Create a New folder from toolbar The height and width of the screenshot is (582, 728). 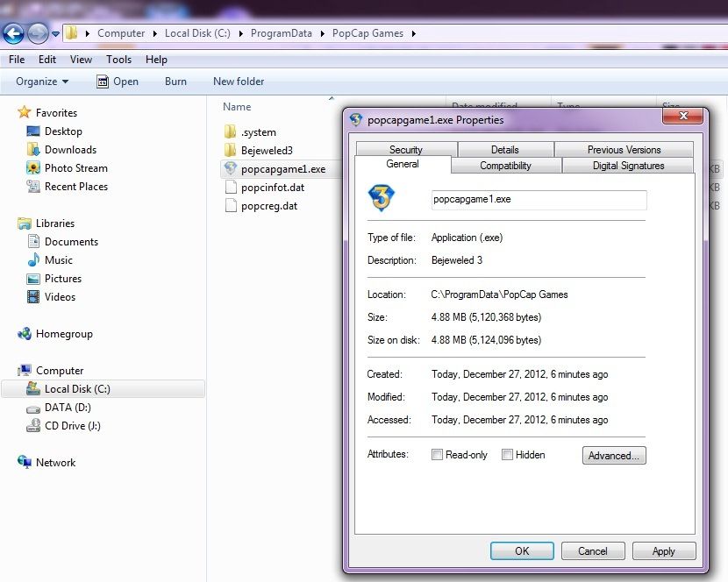239,82
